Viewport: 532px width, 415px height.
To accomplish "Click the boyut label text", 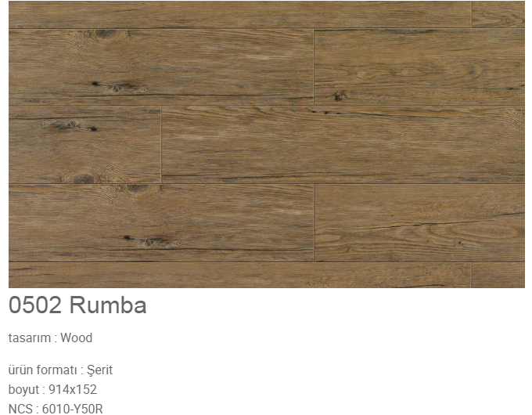I will (x=23, y=389).
